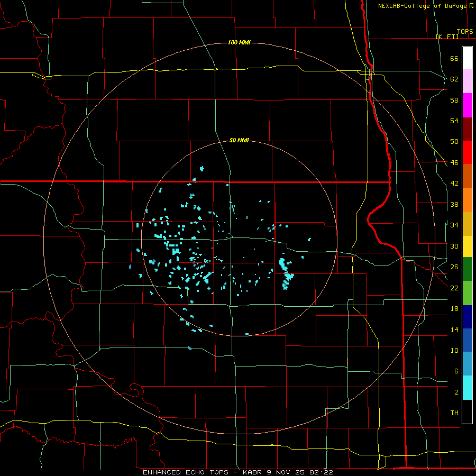
Task: Click the legend value 6
Action: tap(456, 371)
